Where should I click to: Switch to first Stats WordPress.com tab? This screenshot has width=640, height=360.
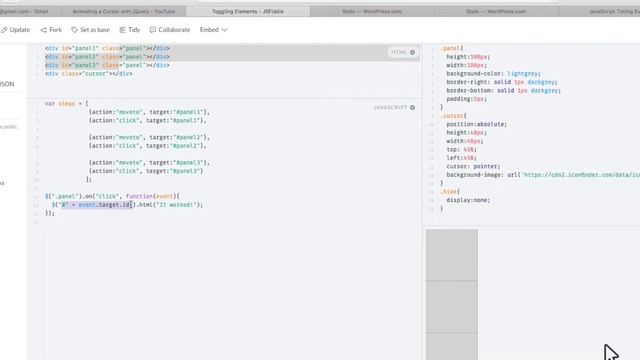[372, 11]
